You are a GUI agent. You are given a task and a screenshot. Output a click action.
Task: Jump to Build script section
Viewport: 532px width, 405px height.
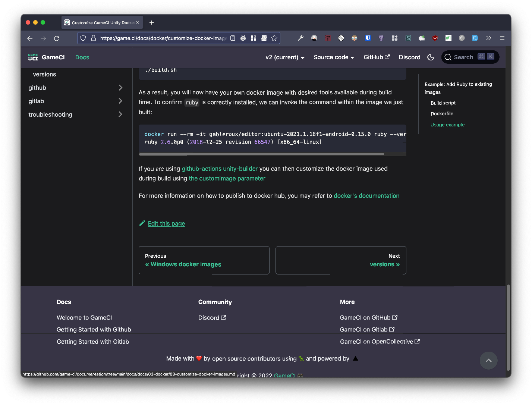point(443,103)
